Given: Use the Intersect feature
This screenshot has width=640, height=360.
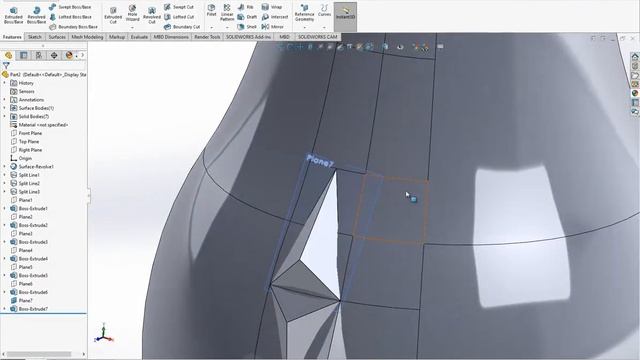Looking at the screenshot, I should click(x=275, y=17).
